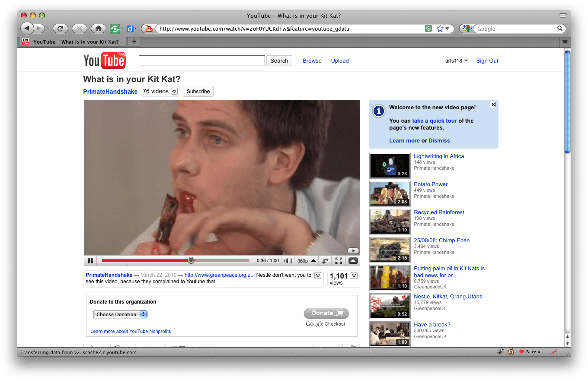Screen dimensions: 588x380
Task: Click 'Learn more about YouTube Nonprofits'
Action: click(x=131, y=331)
